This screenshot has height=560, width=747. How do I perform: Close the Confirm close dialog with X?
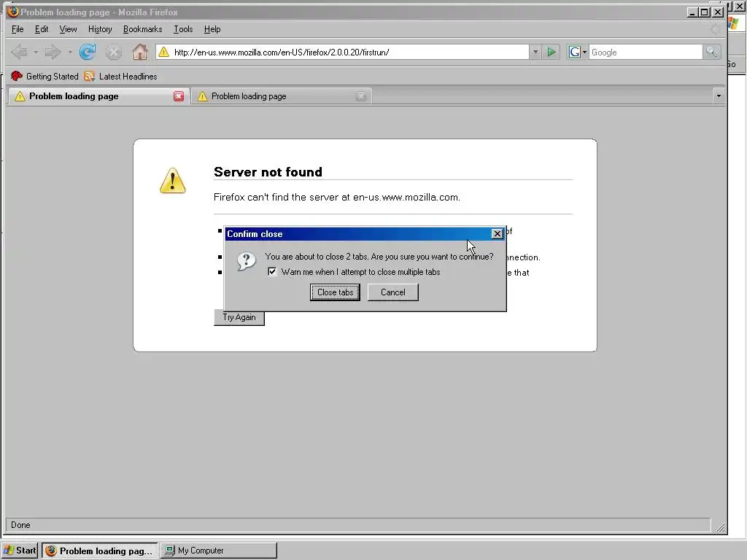tap(497, 234)
